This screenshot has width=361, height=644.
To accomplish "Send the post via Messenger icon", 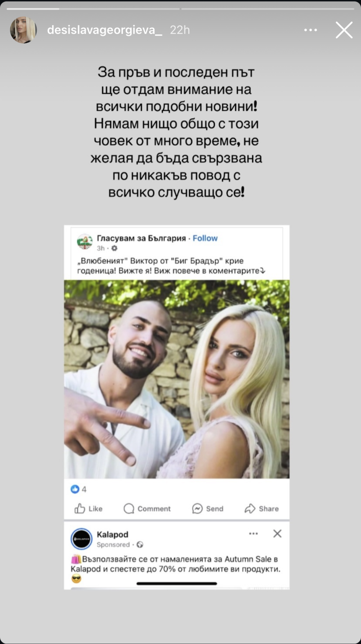I will pos(208,509).
